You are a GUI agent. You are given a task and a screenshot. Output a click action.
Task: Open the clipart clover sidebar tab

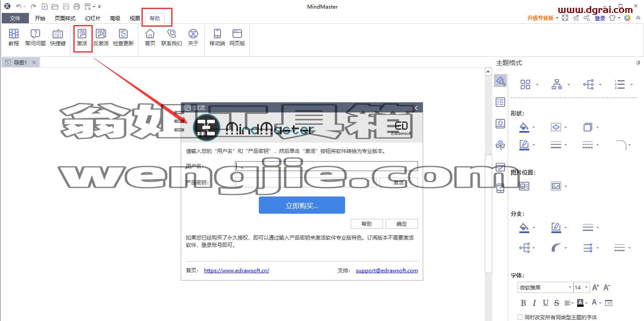[x=500, y=145]
